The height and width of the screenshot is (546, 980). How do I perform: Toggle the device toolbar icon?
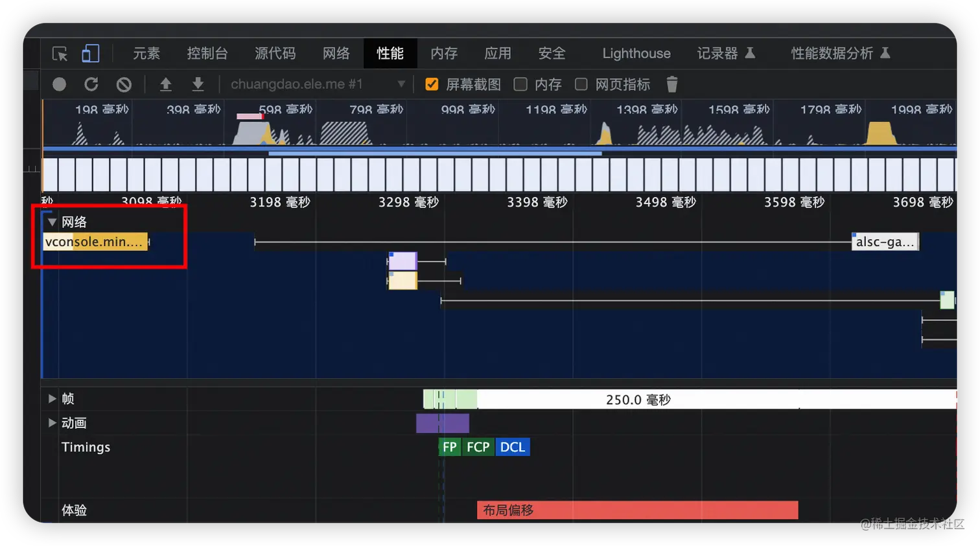click(x=91, y=53)
